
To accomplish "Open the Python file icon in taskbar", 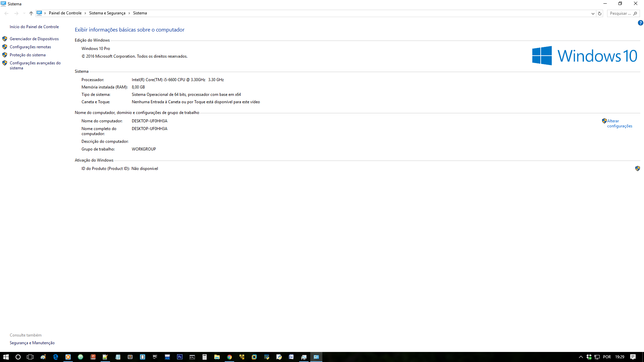I will click(279, 357).
